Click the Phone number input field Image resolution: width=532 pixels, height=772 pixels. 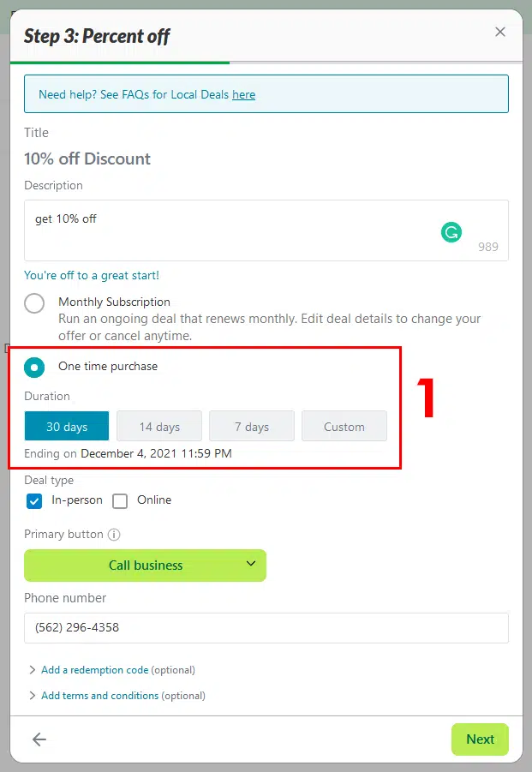(266, 628)
